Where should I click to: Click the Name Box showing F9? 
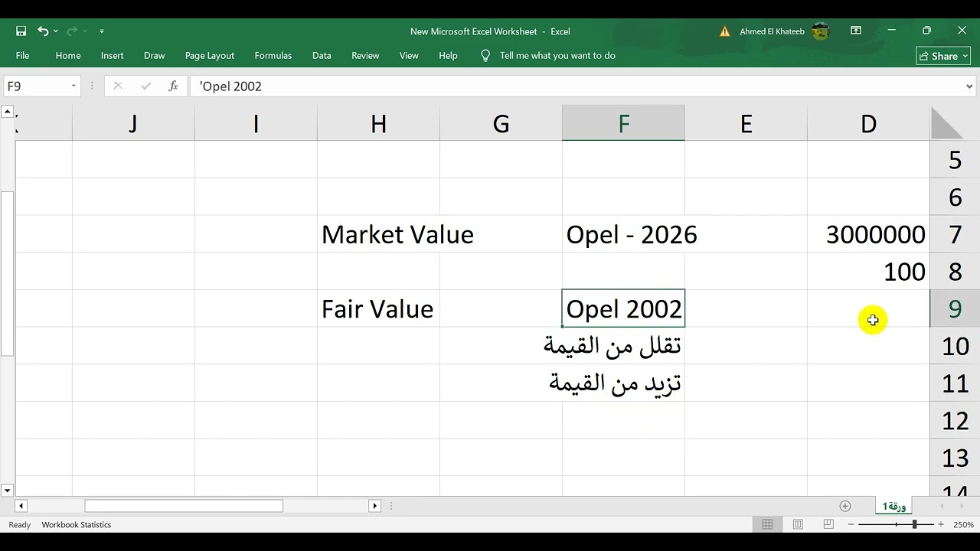point(36,86)
